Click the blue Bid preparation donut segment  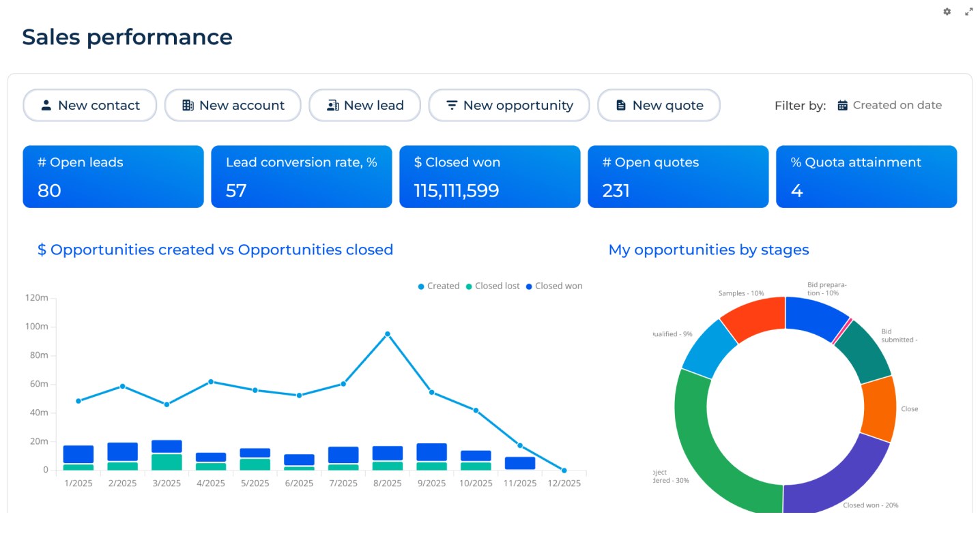[x=815, y=317]
